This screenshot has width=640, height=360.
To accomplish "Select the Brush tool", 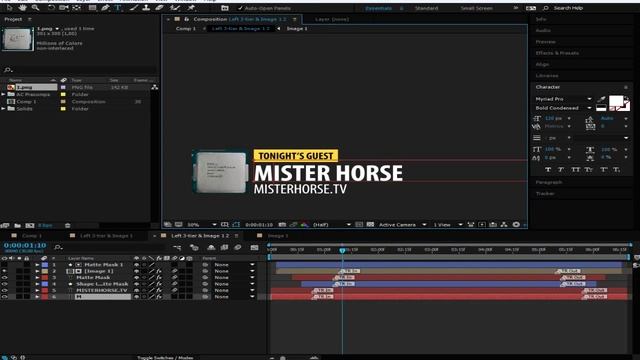I will 133,8.
